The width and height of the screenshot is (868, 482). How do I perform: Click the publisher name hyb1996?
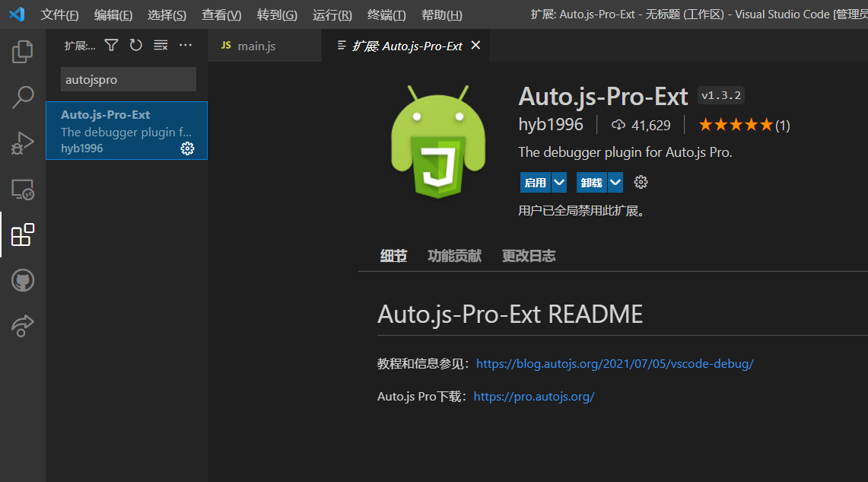tap(550, 125)
